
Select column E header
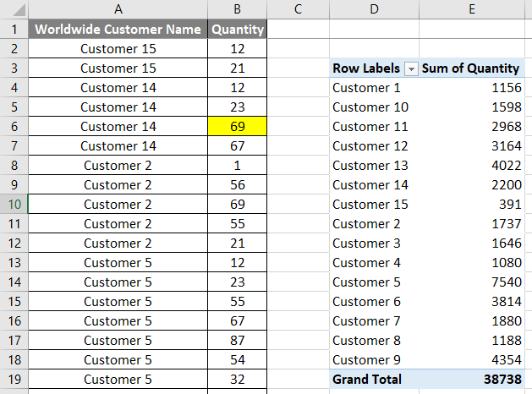pos(472,9)
